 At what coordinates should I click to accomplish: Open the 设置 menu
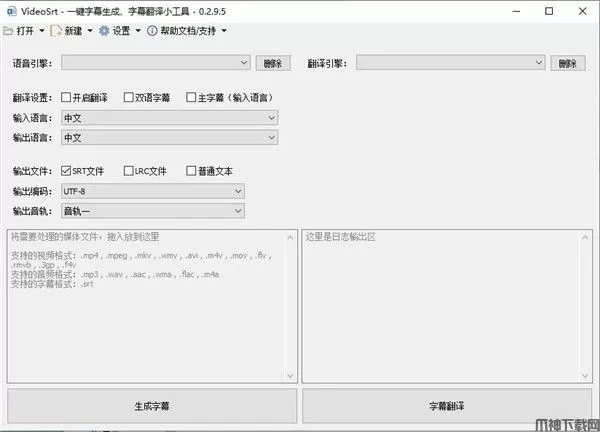point(121,31)
